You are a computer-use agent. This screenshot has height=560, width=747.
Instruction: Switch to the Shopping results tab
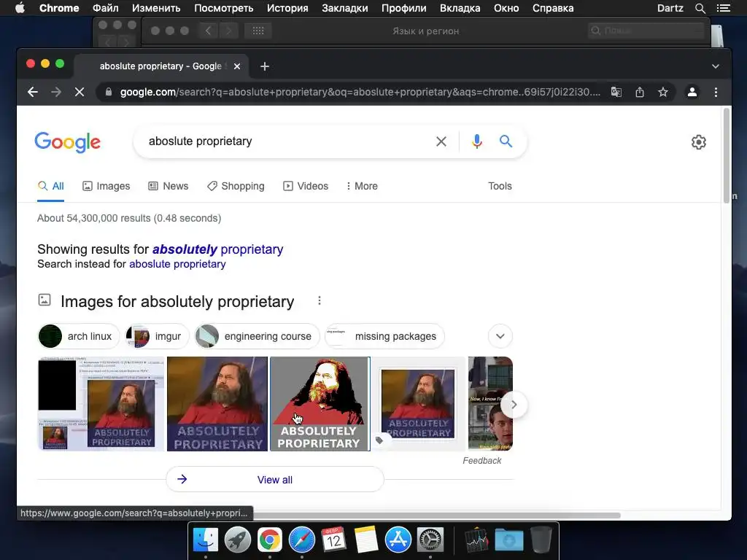236,186
